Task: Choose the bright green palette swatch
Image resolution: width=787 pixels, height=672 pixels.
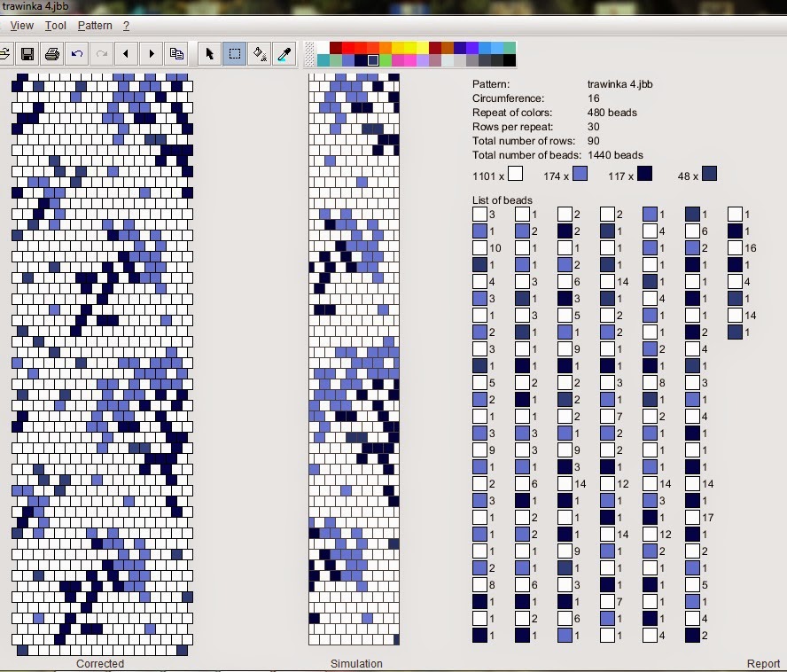Action: [x=386, y=60]
